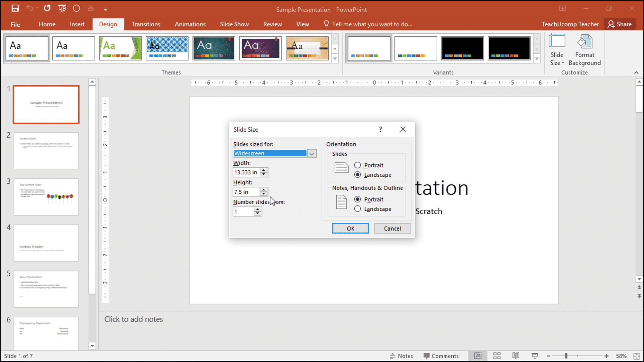Select Portrait orientation for Slides
644x362 pixels.
click(x=358, y=165)
